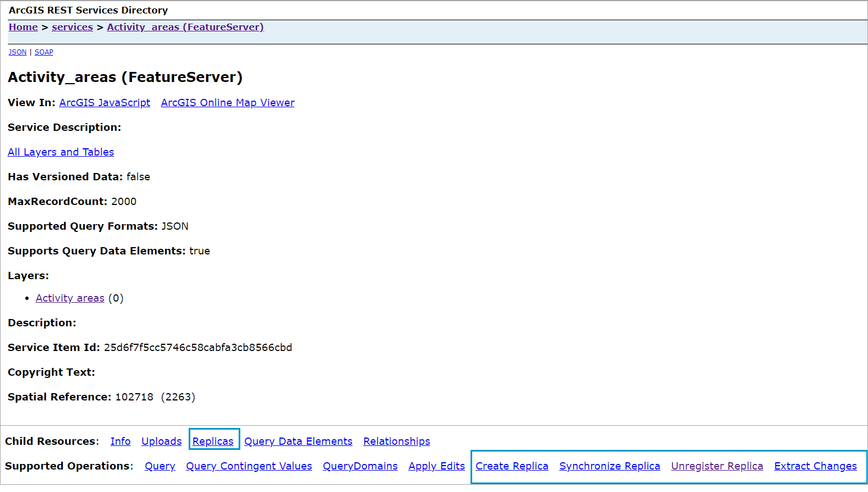The width and height of the screenshot is (868, 492).
Task: Open the Extract Changes operation
Action: pos(815,466)
